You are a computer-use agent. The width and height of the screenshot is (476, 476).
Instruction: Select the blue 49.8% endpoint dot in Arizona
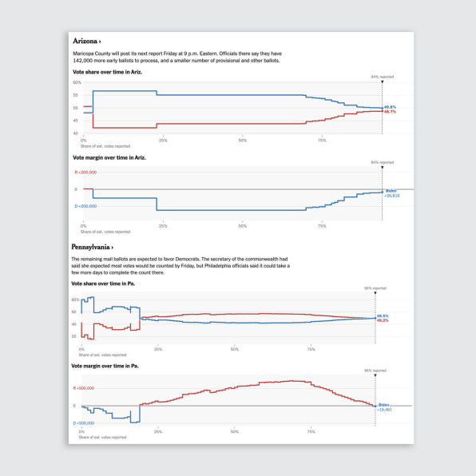(383, 108)
